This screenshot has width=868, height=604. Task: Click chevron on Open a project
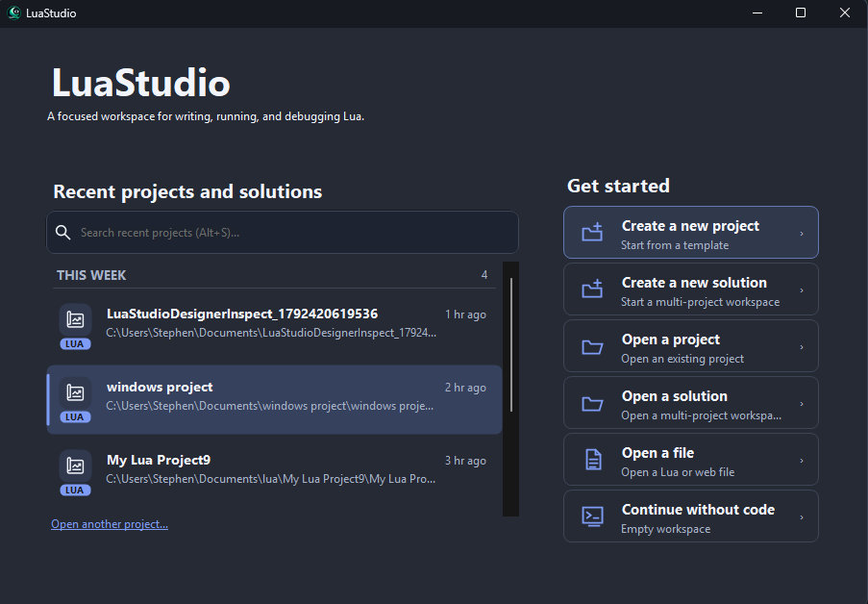(x=802, y=347)
